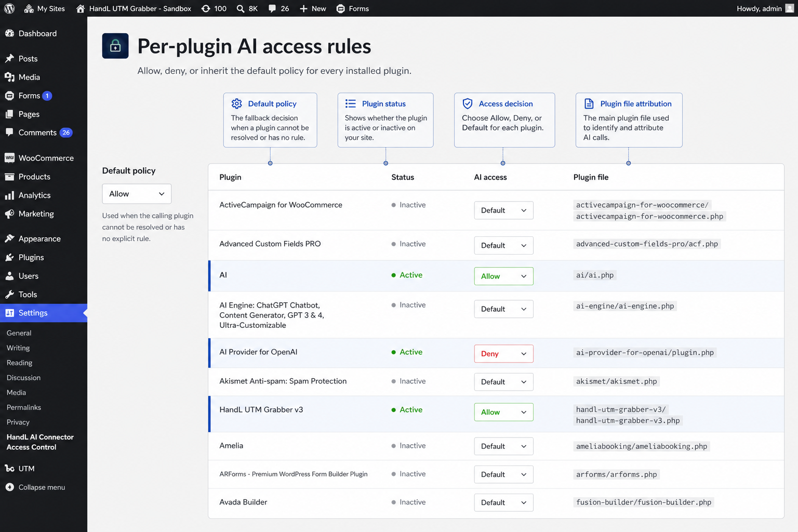The image size is (798, 532).
Task: Open the Deny dropdown for AI Provider for OpenAI
Action: [503, 354]
